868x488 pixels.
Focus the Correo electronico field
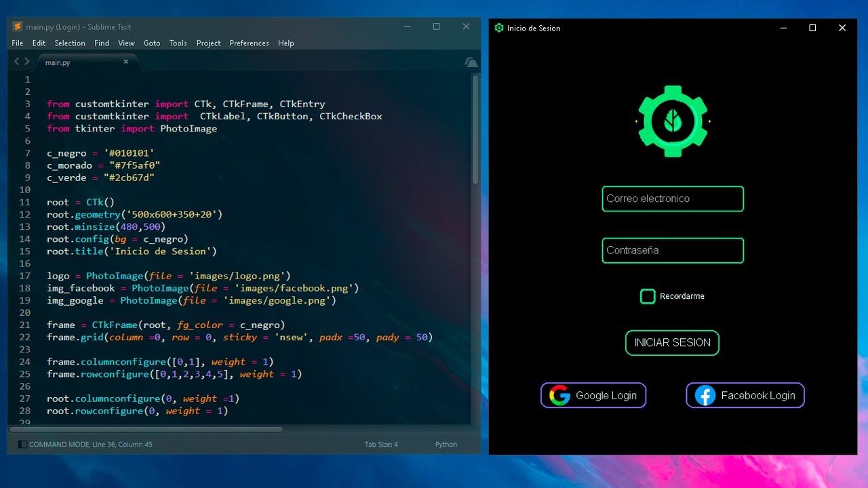tap(673, 199)
